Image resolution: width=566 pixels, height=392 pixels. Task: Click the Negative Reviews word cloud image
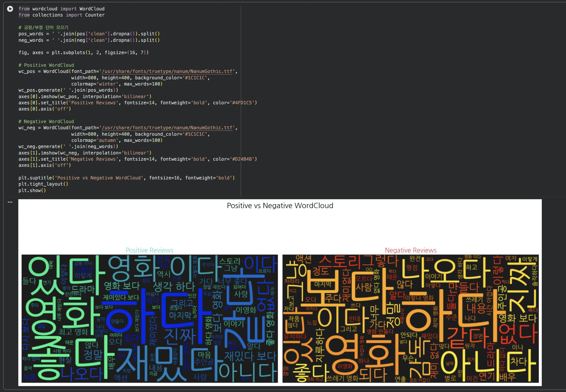411,319
